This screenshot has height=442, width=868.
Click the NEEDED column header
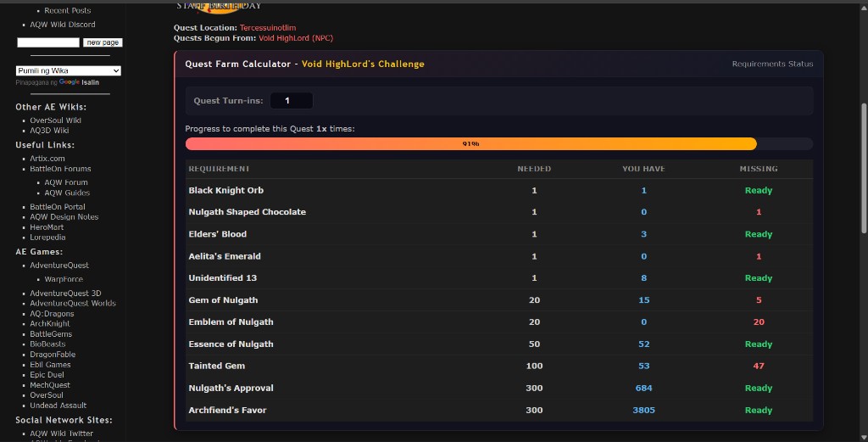click(x=534, y=169)
